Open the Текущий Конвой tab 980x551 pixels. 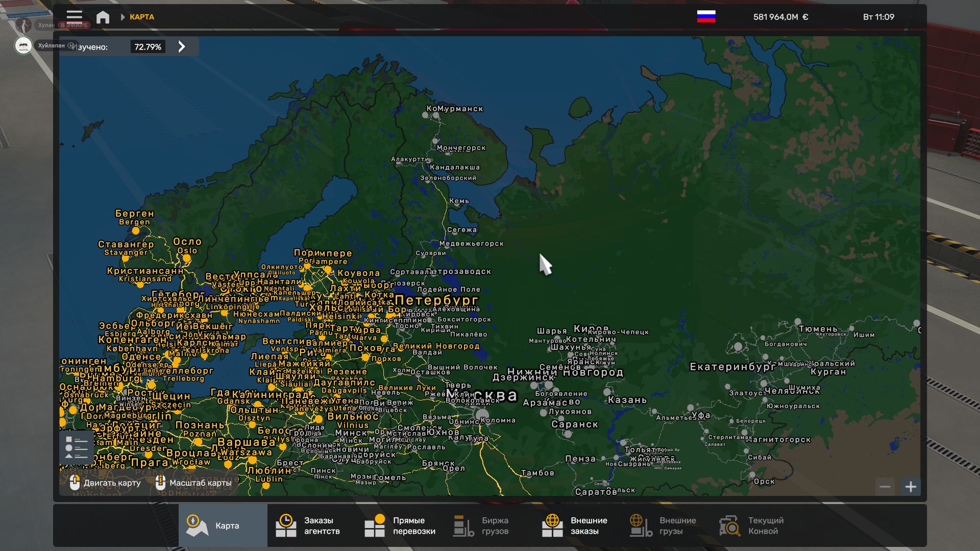751,525
